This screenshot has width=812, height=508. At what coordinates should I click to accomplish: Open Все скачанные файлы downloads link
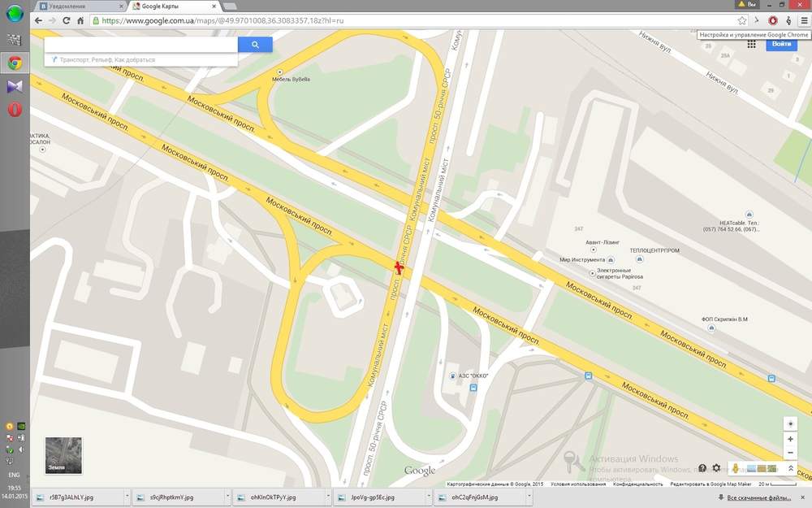(x=758, y=497)
